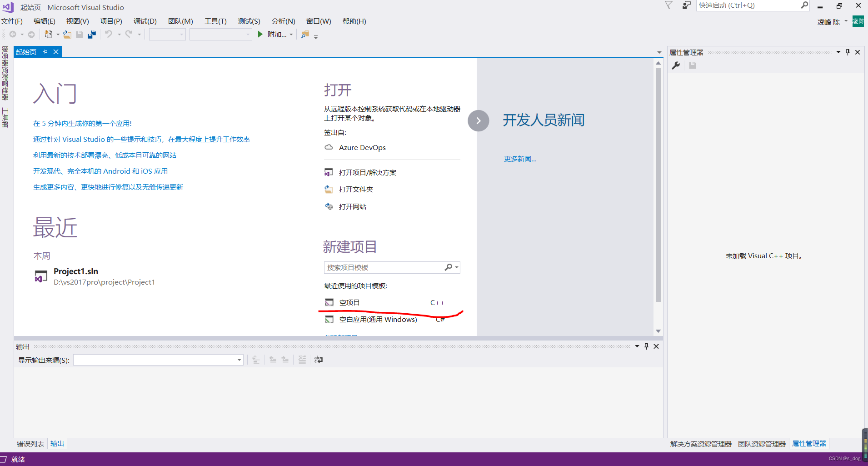Screen dimensions: 868x466
Task: Close the Property Manager panel
Action: point(858,52)
